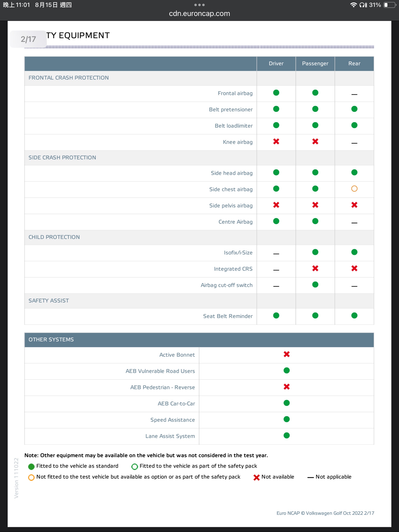
Task: Click the Side pelvis airbag rear red cross
Action: [354, 205]
